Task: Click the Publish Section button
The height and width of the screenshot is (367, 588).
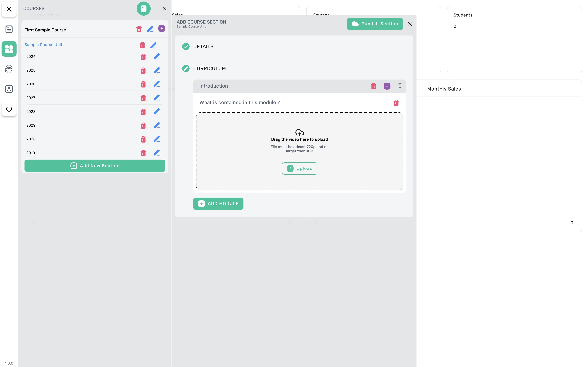Action: (x=375, y=24)
